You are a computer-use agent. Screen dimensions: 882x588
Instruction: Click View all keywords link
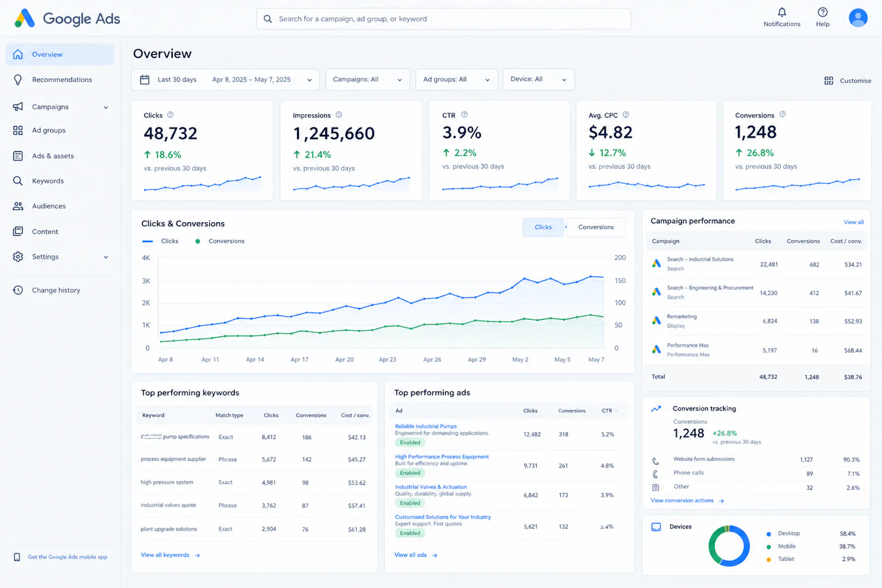click(x=170, y=555)
